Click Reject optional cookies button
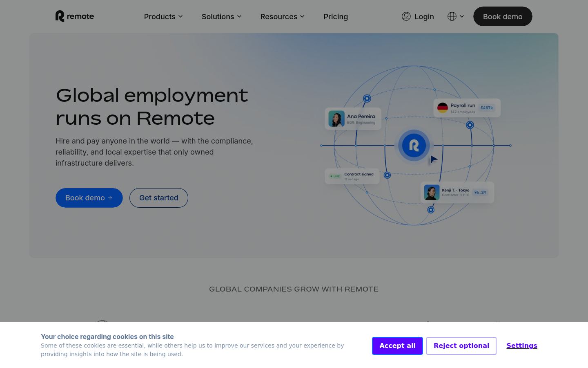 point(461,346)
